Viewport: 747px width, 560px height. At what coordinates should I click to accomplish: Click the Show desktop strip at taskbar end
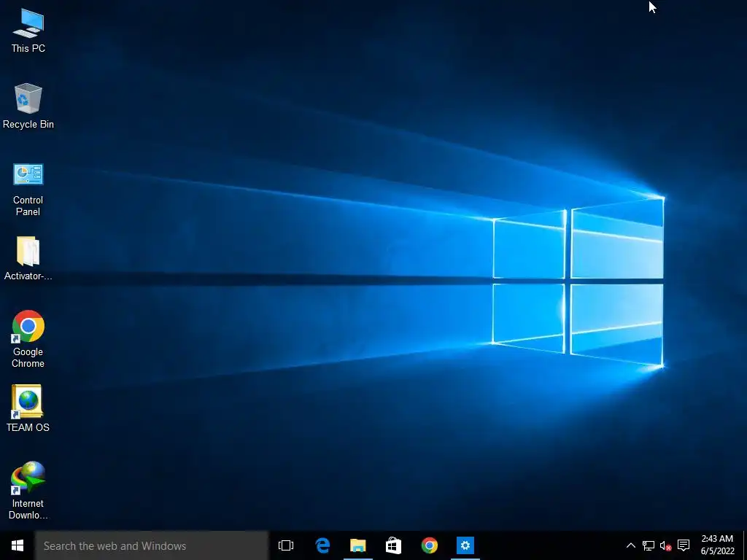pyautogui.click(x=745, y=545)
